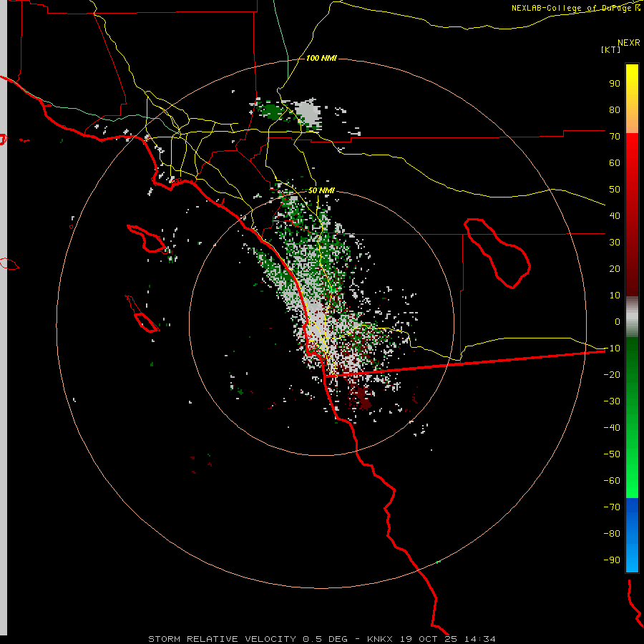Viewport: 644px width, 644px height.
Task: Click the -60 value on velocity scale
Action: point(612,481)
